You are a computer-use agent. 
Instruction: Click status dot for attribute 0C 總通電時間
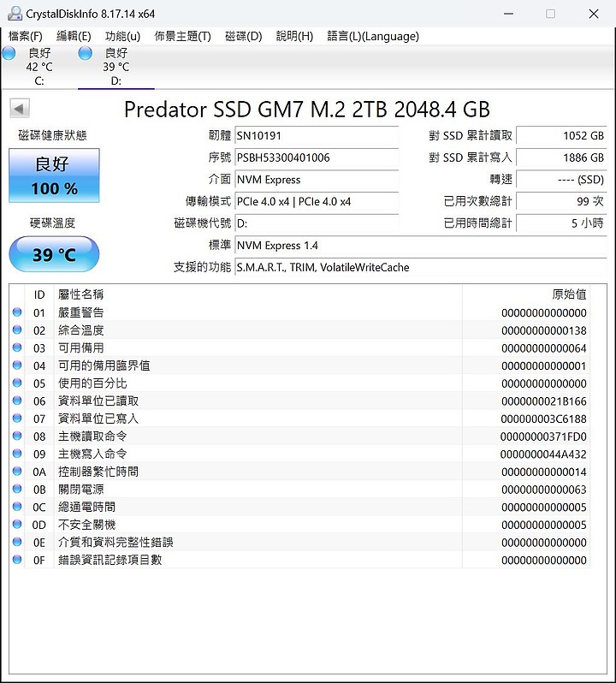click(x=17, y=506)
